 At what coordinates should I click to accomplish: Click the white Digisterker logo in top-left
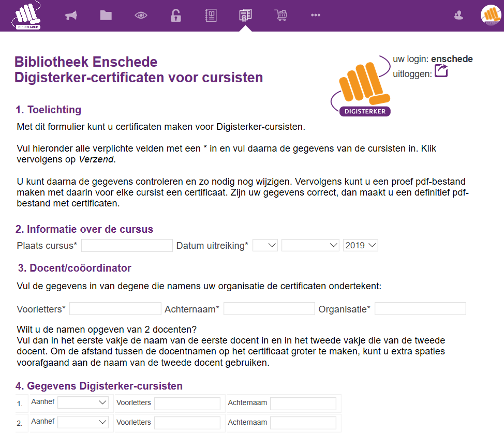tap(26, 15)
